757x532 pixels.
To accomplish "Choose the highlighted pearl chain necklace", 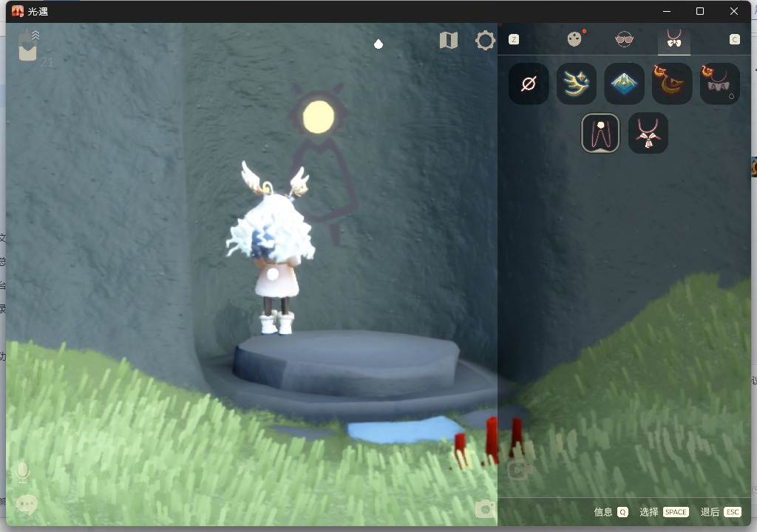I will (600, 133).
